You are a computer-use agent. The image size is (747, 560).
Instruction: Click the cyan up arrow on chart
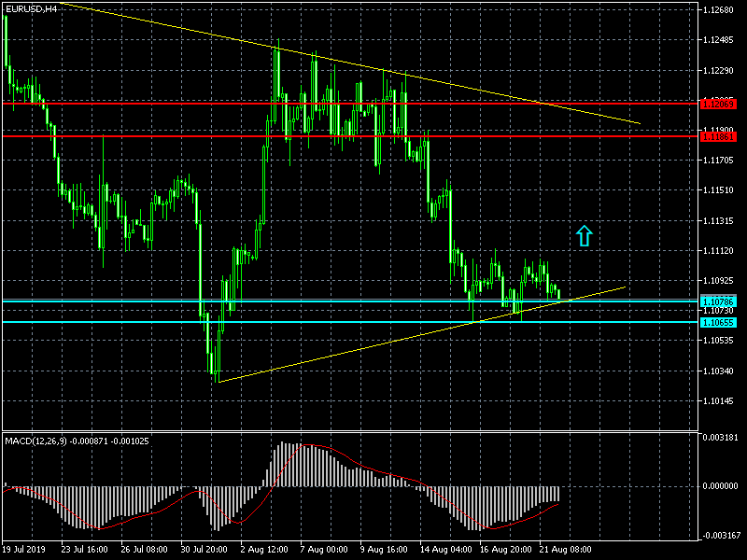pos(585,235)
